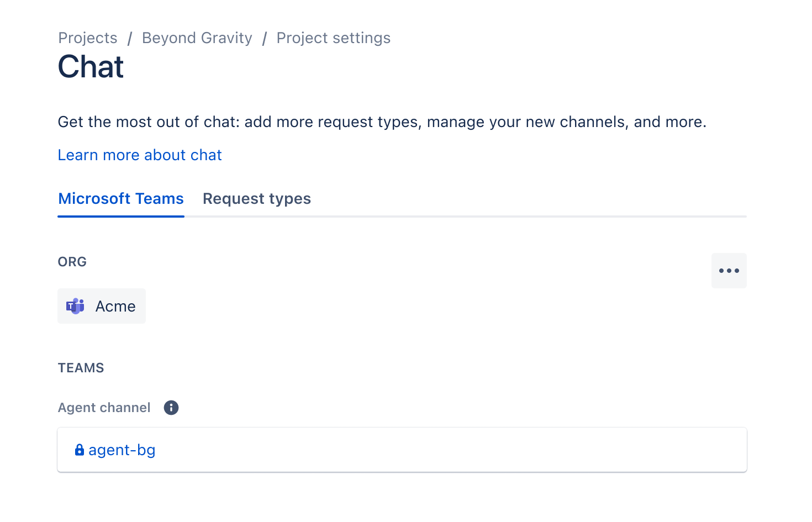Click the ellipsis button above the channel list
The height and width of the screenshot is (522, 812).
pos(729,270)
